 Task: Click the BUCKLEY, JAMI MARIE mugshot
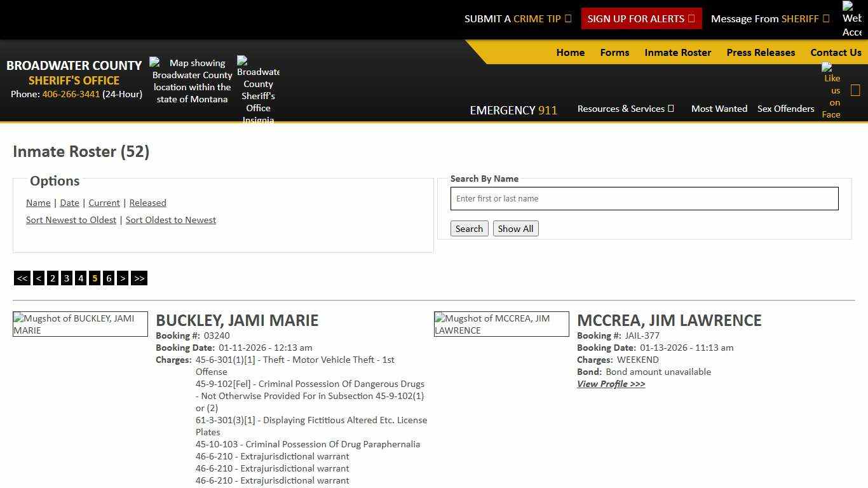80,324
